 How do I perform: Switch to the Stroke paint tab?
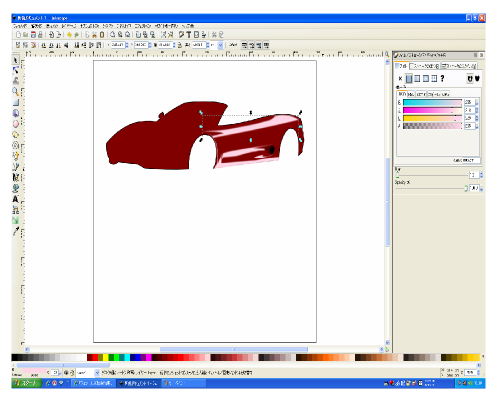[x=424, y=66]
